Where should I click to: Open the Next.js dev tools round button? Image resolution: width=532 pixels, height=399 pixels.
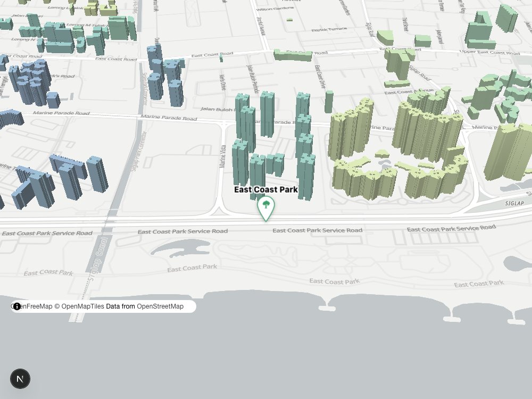(20, 379)
